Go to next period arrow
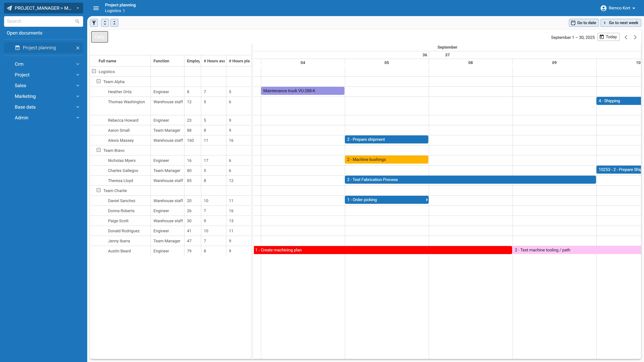The height and width of the screenshot is (362, 644). tap(635, 37)
